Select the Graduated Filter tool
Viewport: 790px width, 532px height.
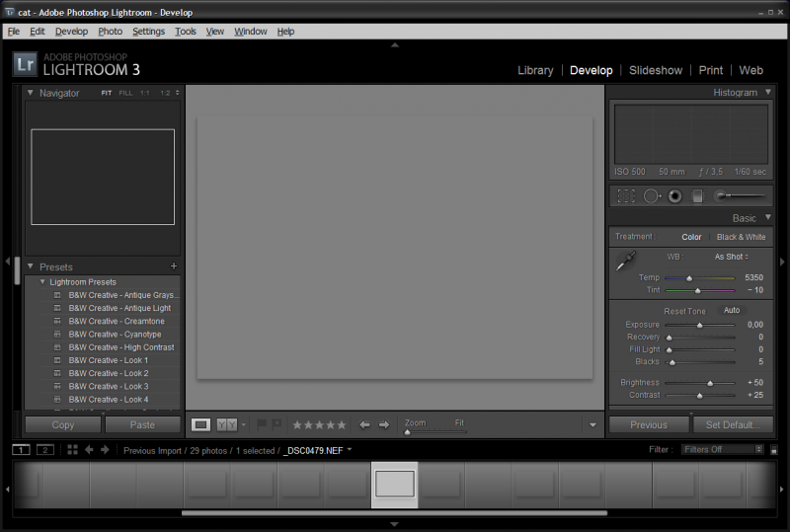pyautogui.click(x=698, y=196)
